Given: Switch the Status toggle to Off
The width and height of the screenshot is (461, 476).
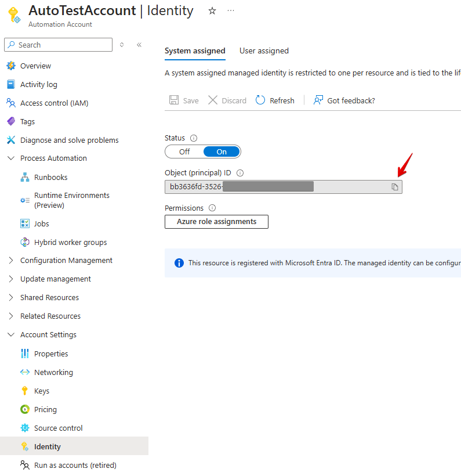Looking at the screenshot, I should (x=184, y=152).
